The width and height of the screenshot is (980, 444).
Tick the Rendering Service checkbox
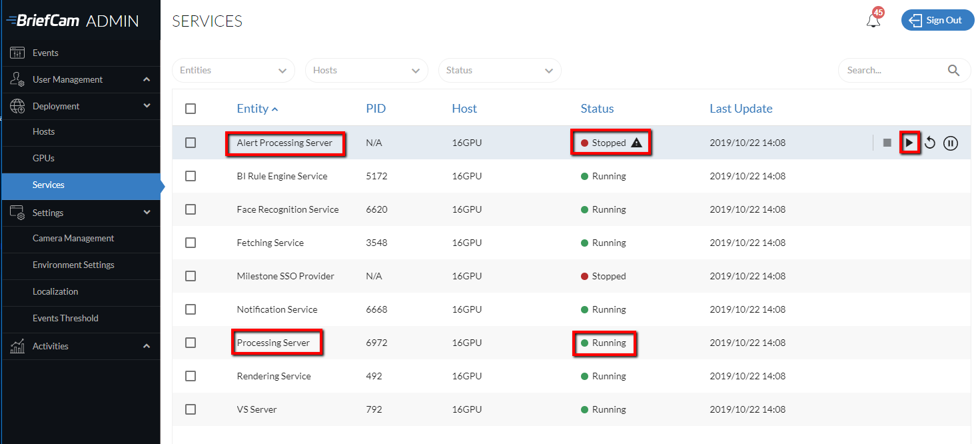click(x=191, y=376)
